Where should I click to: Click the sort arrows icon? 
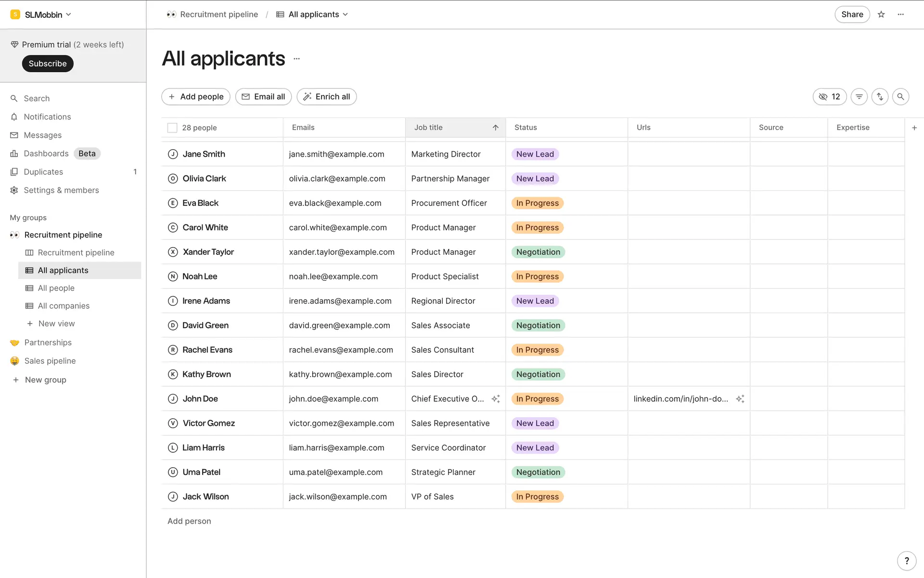click(x=880, y=97)
